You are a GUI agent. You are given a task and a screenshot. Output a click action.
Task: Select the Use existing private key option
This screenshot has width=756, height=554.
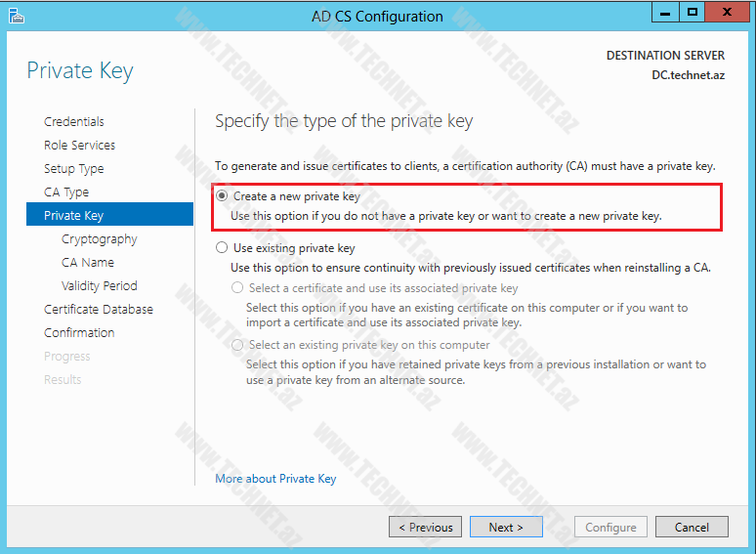pos(223,248)
